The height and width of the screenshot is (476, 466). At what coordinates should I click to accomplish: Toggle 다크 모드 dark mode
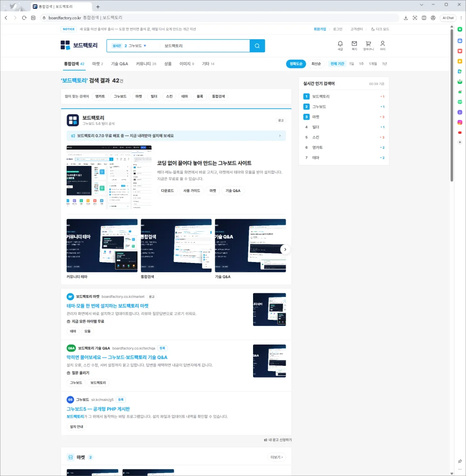click(x=380, y=29)
